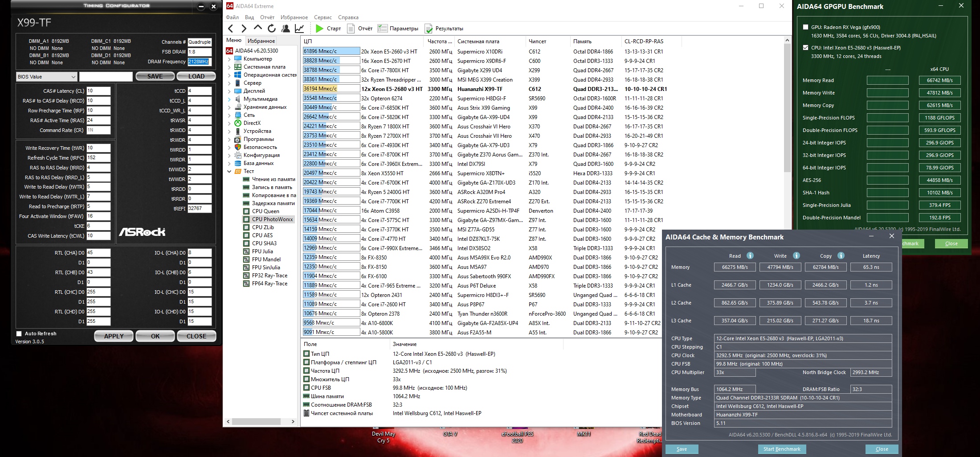The image size is (980, 457).
Task: Open the Отчёт toolbar button
Action: click(359, 29)
